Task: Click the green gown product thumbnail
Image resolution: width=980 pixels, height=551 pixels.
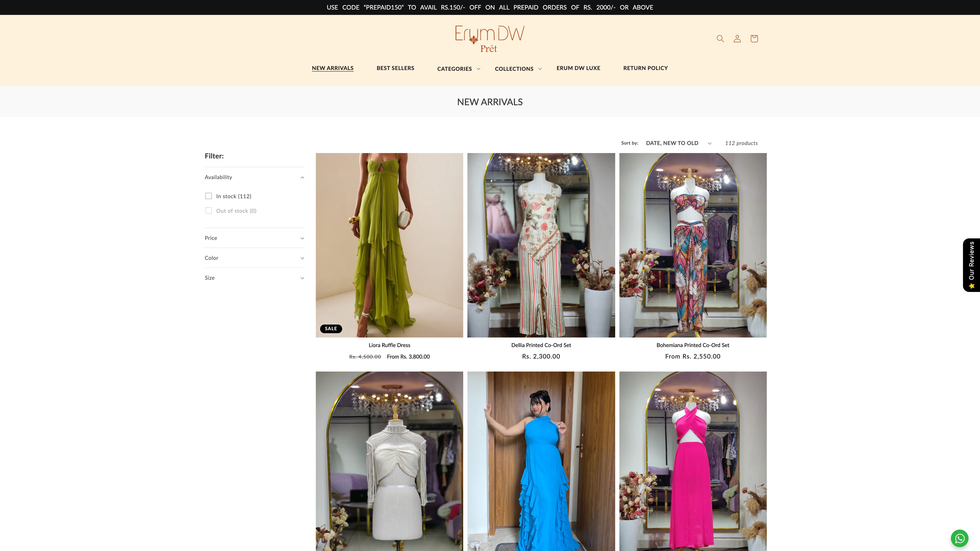Action: click(389, 245)
